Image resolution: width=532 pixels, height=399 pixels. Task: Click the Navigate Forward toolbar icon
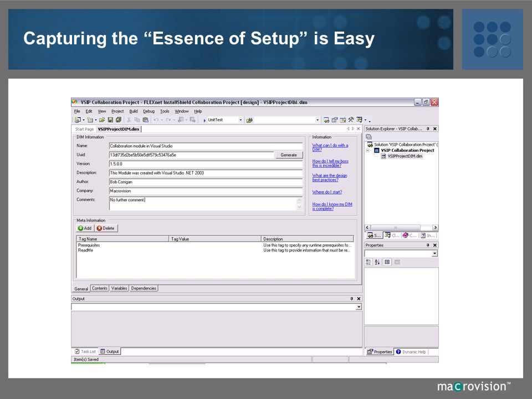(193, 120)
